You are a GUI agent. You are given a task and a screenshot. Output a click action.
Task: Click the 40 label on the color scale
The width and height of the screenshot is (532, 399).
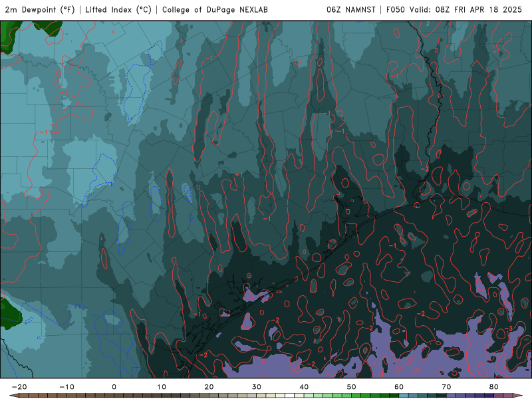pyautogui.click(x=304, y=387)
